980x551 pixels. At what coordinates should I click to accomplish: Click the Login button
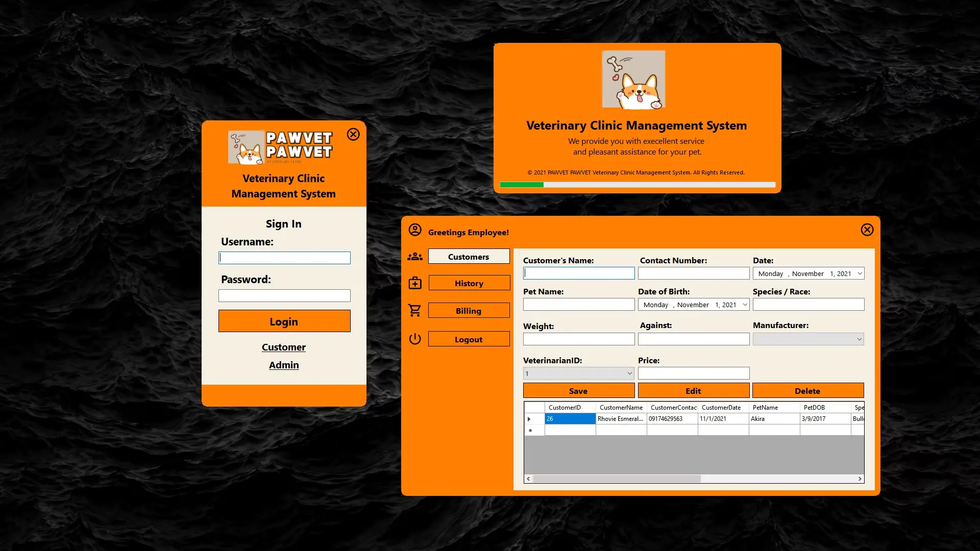point(284,321)
